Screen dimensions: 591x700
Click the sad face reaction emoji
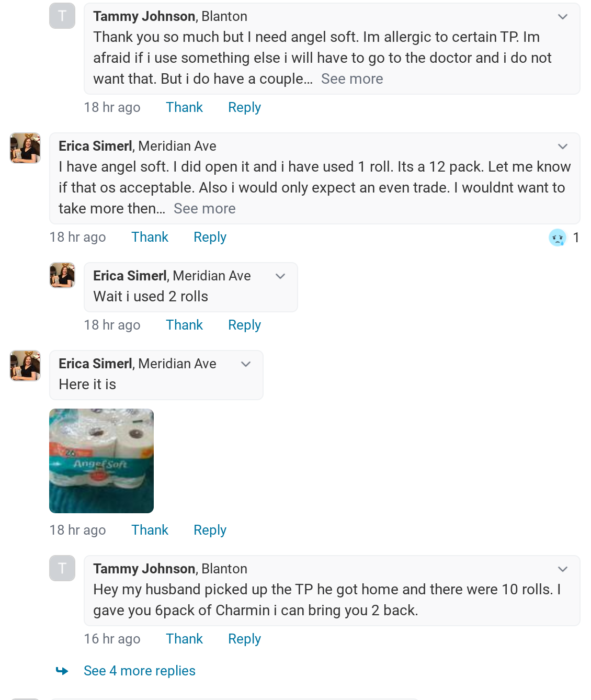point(558,238)
